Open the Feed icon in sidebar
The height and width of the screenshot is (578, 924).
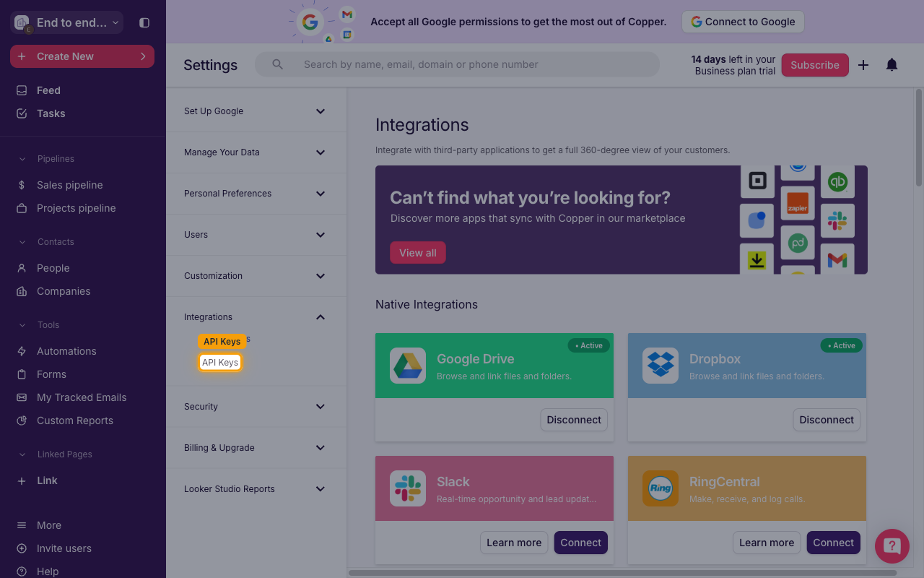click(x=22, y=90)
